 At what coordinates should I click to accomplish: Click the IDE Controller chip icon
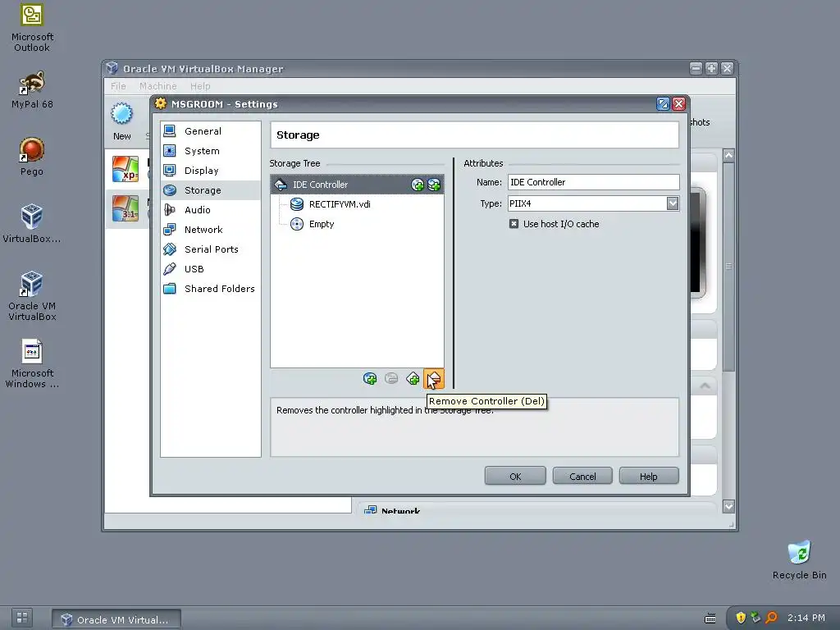click(x=281, y=185)
